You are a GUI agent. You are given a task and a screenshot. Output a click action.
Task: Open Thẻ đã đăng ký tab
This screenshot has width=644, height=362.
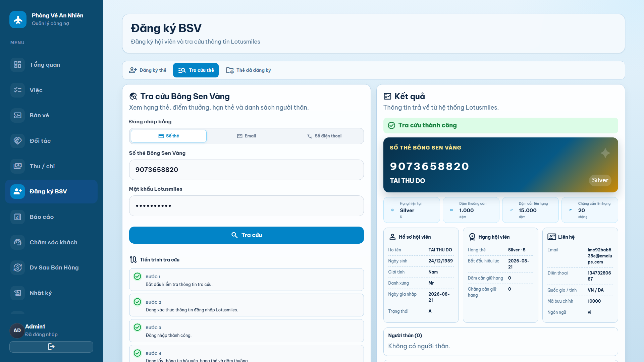click(x=249, y=70)
